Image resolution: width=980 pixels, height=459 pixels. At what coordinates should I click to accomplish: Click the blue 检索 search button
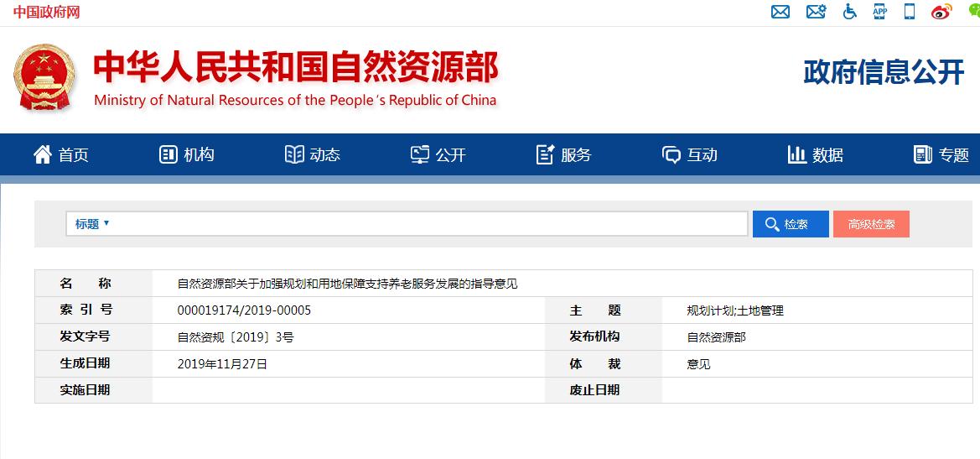click(x=791, y=224)
